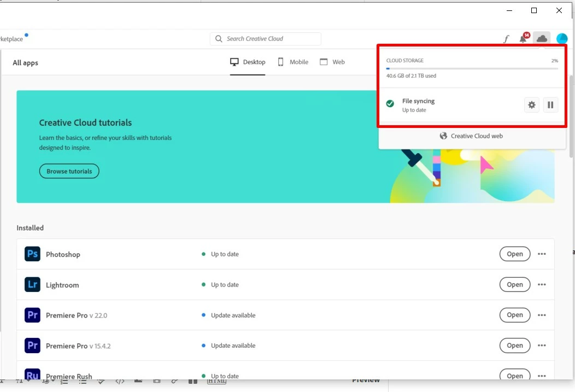The width and height of the screenshot is (575, 392).
Task: Click the All apps heading
Action: (25, 63)
